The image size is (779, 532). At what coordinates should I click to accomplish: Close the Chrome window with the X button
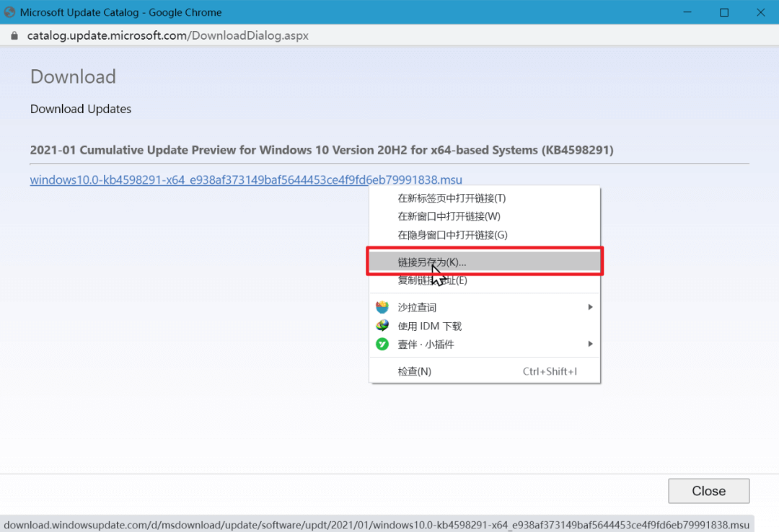pyautogui.click(x=761, y=12)
